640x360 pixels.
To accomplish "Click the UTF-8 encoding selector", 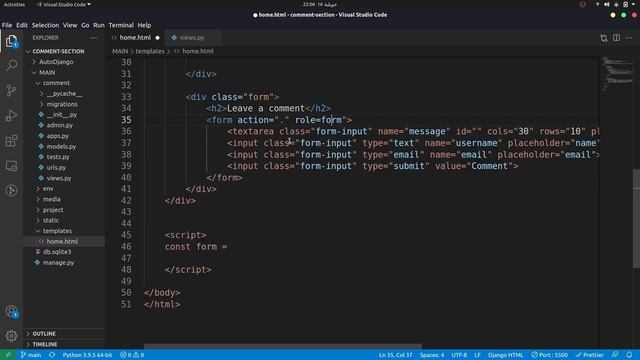I will pos(459,355).
